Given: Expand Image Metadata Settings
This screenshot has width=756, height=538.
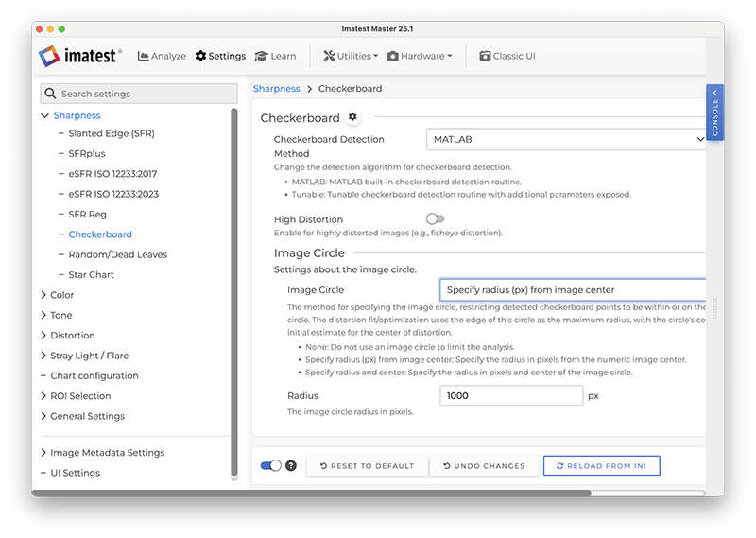Looking at the screenshot, I should point(43,453).
